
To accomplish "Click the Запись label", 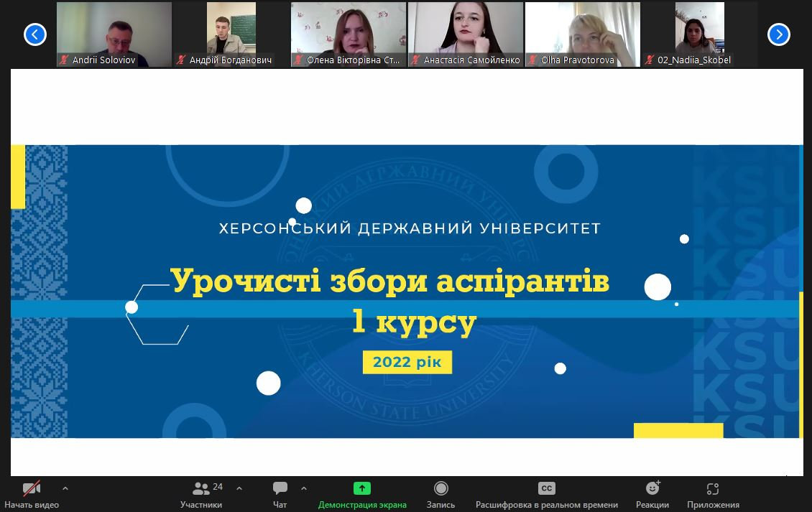I will (440, 505).
